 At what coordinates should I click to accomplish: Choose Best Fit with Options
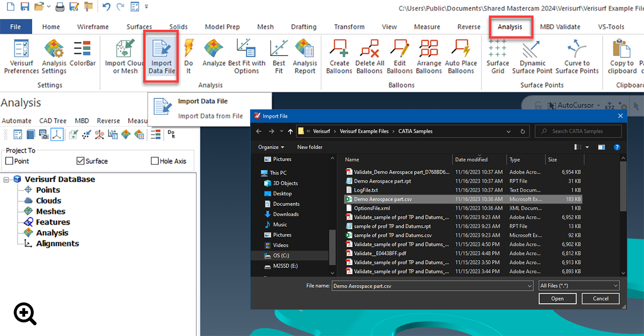coord(247,56)
